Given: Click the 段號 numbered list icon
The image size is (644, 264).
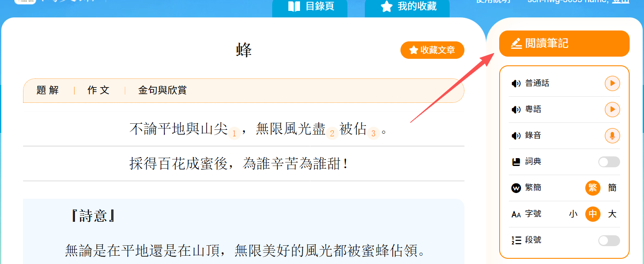Looking at the screenshot, I should pyautogui.click(x=516, y=240).
